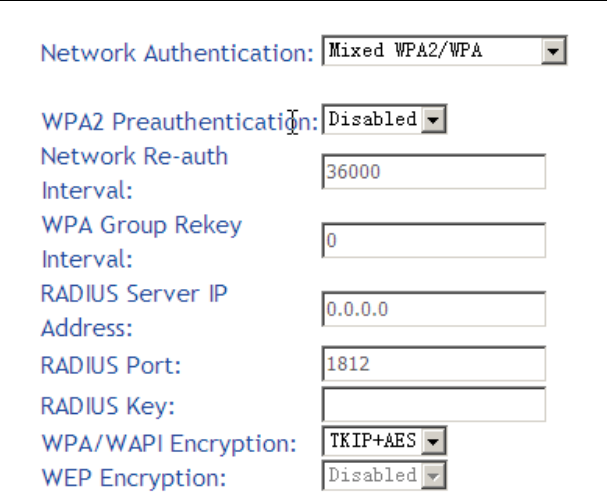The width and height of the screenshot is (607, 502).
Task: Click the WEP Encryption label
Action: pos(134,478)
